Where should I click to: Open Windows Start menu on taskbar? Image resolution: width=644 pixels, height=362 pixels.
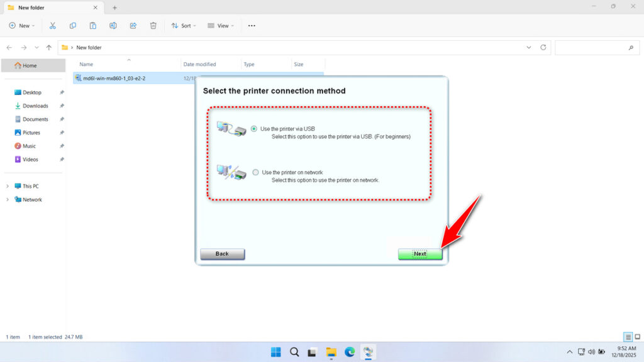pos(276,352)
